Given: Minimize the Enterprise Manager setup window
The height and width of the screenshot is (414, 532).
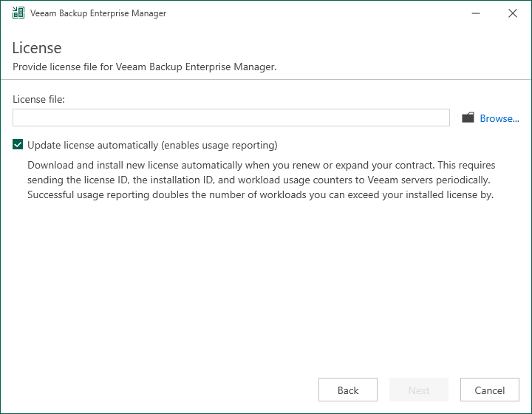Looking at the screenshot, I should 476,13.
